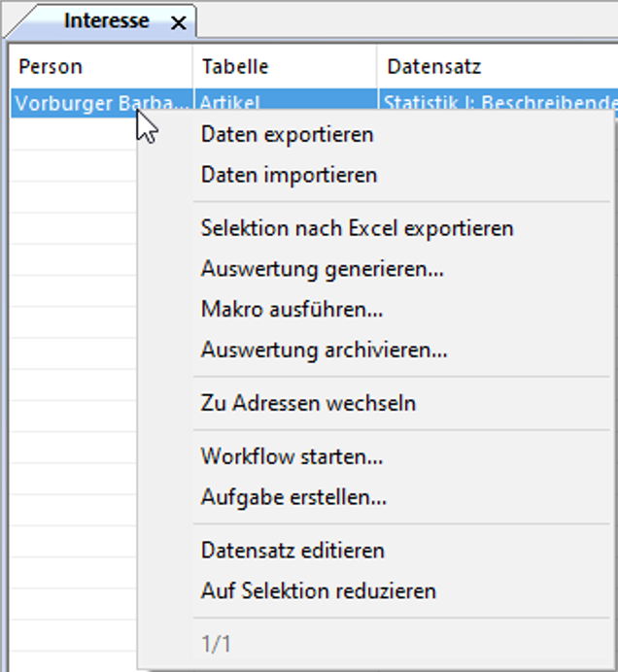
Task: Run 'Makro ausführen...' entry
Action: 292,310
